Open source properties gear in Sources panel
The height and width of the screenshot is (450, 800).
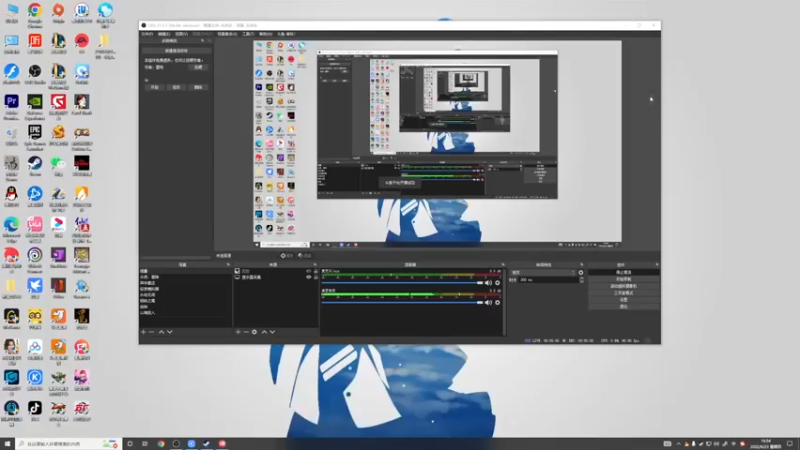(x=254, y=332)
